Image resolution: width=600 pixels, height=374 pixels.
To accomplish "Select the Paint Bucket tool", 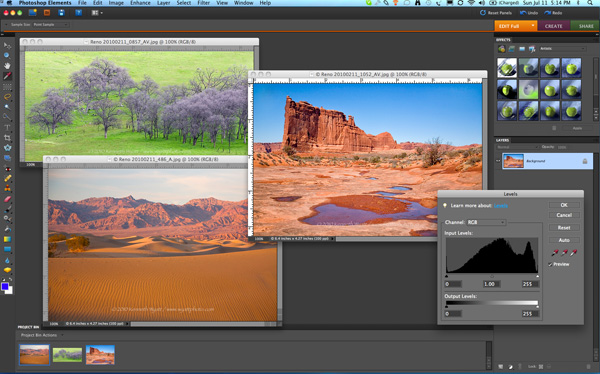I will pyautogui.click(x=7, y=229).
